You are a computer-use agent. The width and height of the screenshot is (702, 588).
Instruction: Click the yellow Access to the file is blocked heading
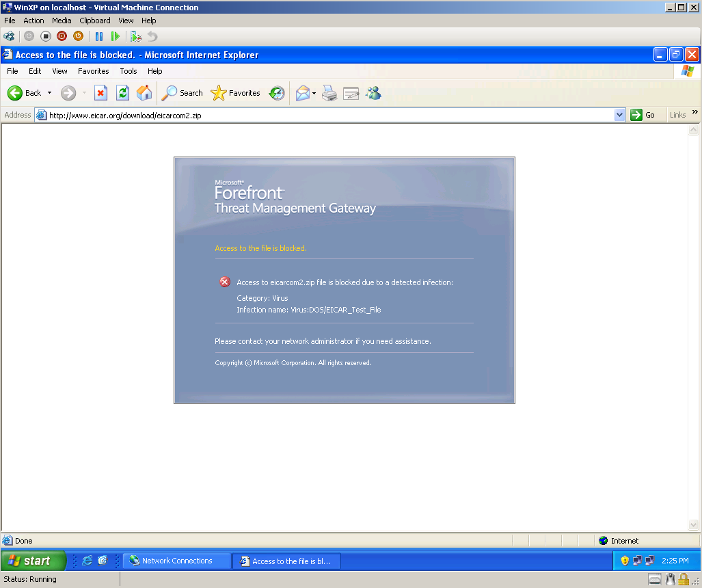coord(260,248)
